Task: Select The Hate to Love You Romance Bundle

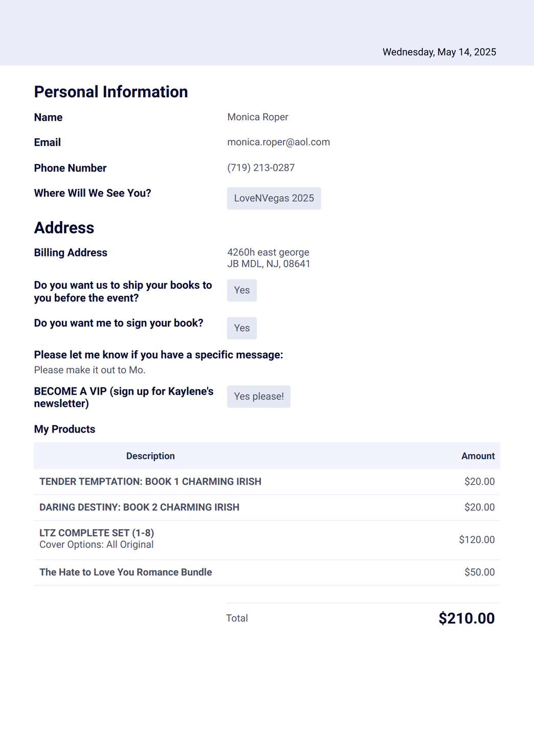Action: click(x=267, y=572)
